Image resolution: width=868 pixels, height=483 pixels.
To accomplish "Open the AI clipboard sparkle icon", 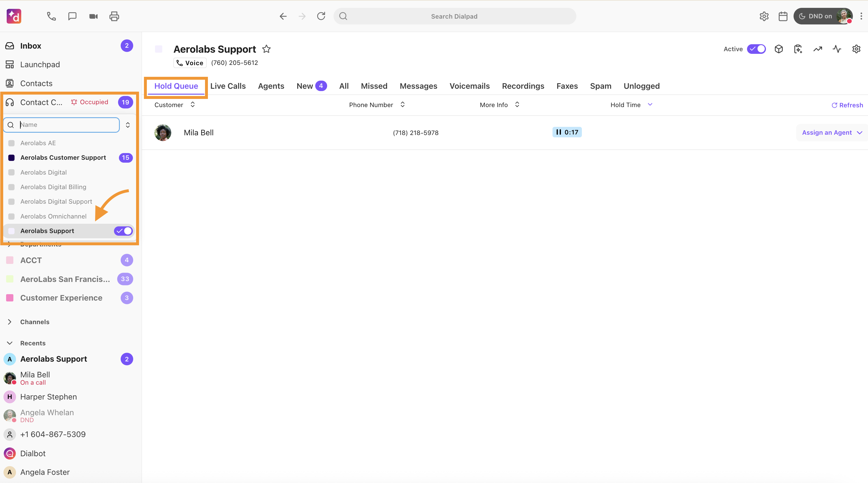I will point(798,49).
